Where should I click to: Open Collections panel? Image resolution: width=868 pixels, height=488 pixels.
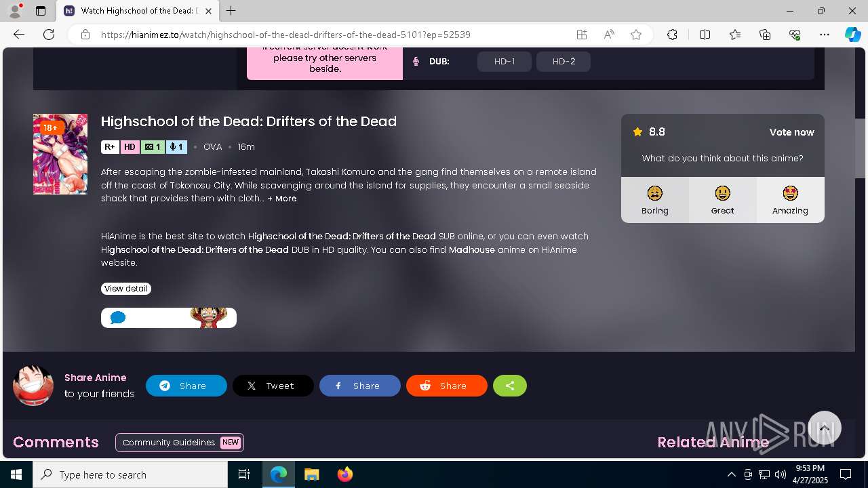coord(765,35)
